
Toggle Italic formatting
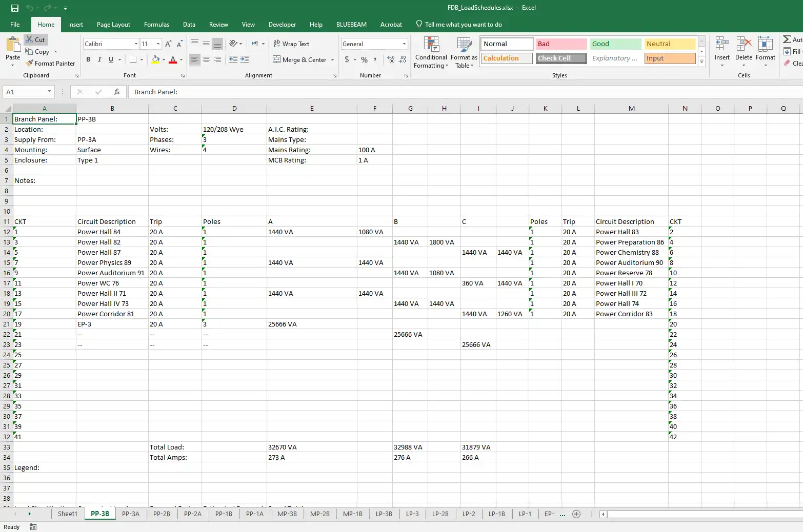point(99,59)
